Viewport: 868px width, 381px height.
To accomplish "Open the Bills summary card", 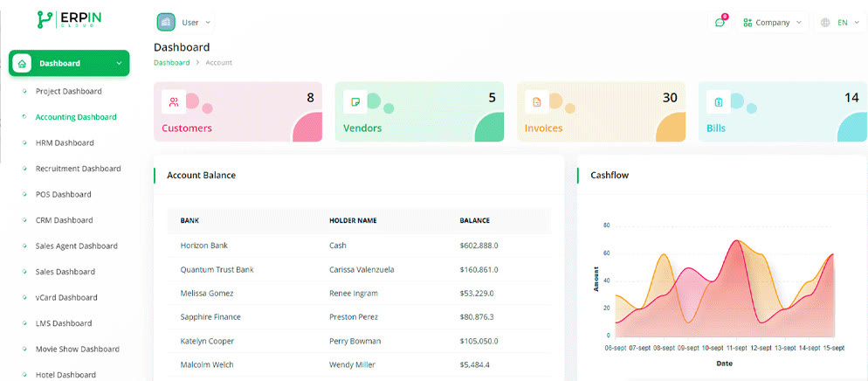I will pos(782,112).
